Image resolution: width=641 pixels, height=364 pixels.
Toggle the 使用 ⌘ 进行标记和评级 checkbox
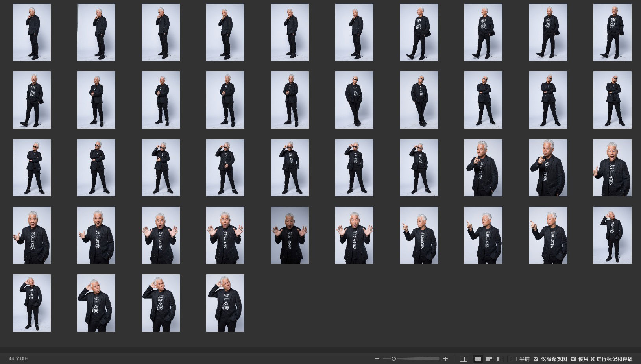coord(573,359)
